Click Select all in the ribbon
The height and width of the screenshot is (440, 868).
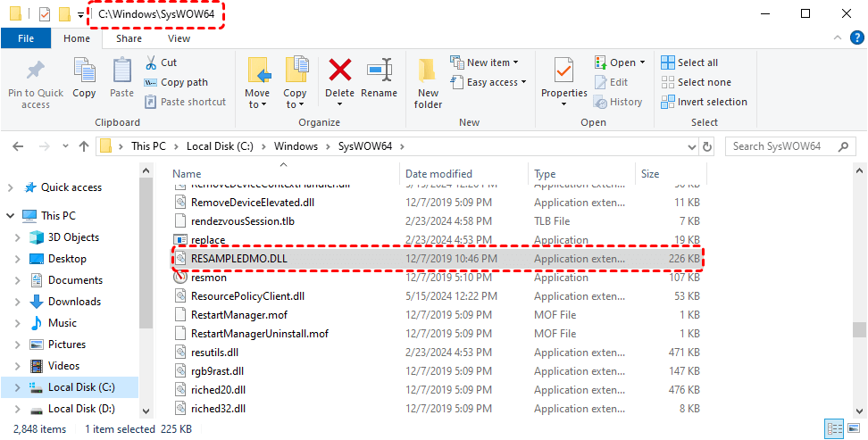click(x=689, y=62)
